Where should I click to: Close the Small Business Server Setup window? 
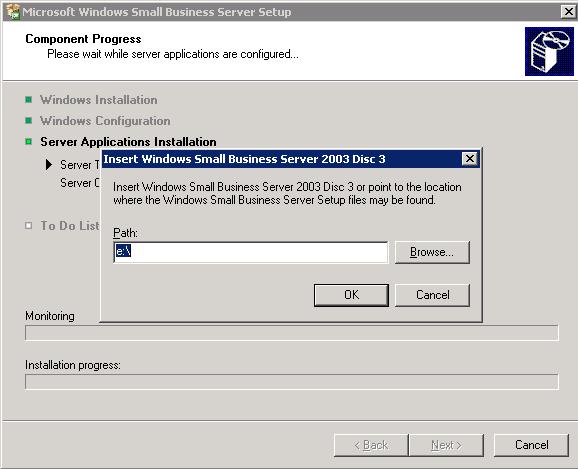[x=569, y=12]
